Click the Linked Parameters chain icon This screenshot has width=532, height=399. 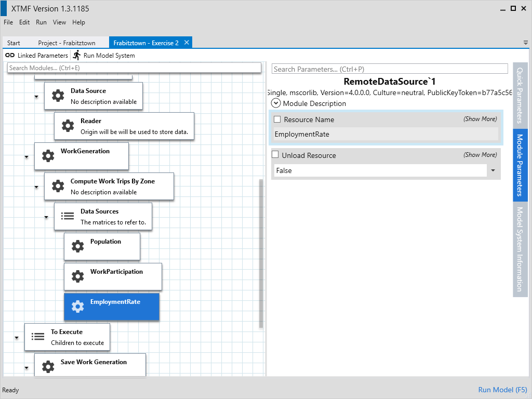click(10, 55)
